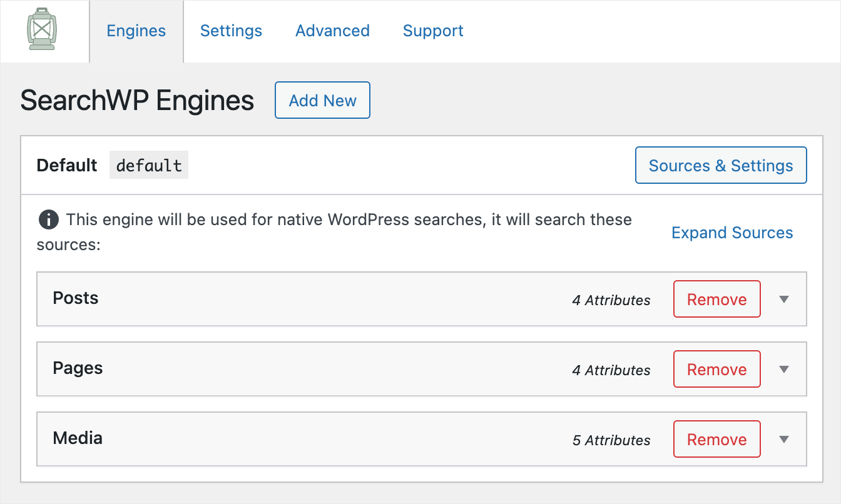Remove the Pages source
This screenshot has height=504, width=841.
coord(717,369)
